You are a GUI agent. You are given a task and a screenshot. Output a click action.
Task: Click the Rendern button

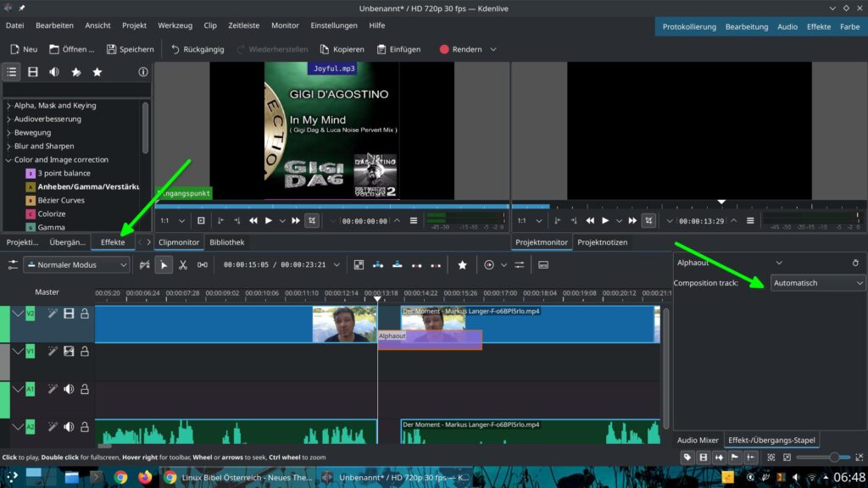[x=460, y=49]
